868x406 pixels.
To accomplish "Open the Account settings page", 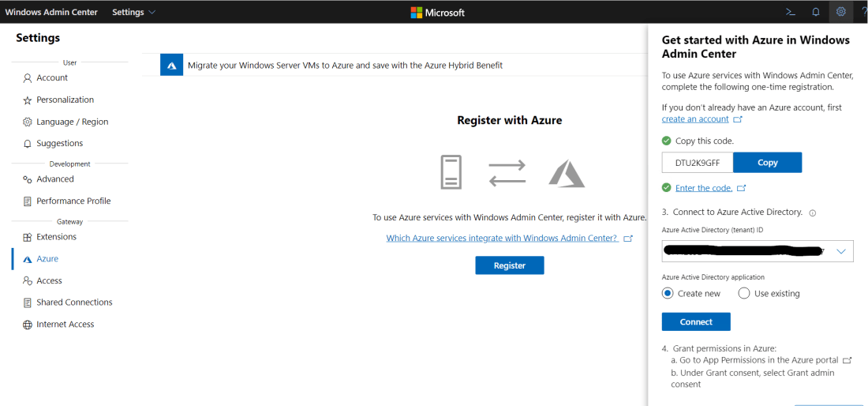I will tap(52, 77).
